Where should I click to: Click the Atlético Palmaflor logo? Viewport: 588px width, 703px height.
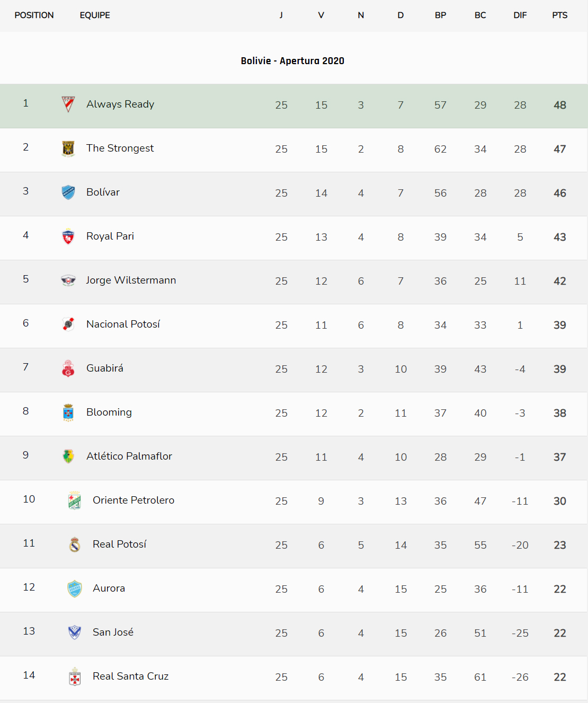pyautogui.click(x=68, y=456)
